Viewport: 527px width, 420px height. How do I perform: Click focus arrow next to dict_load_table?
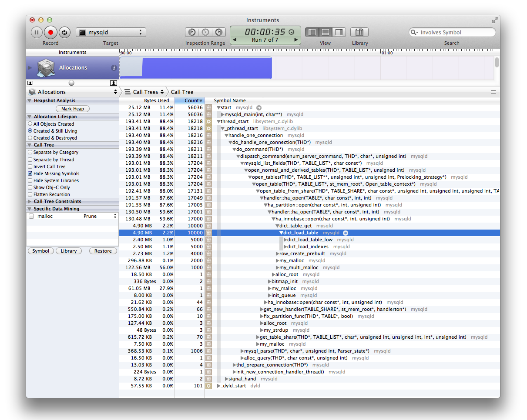tap(346, 233)
